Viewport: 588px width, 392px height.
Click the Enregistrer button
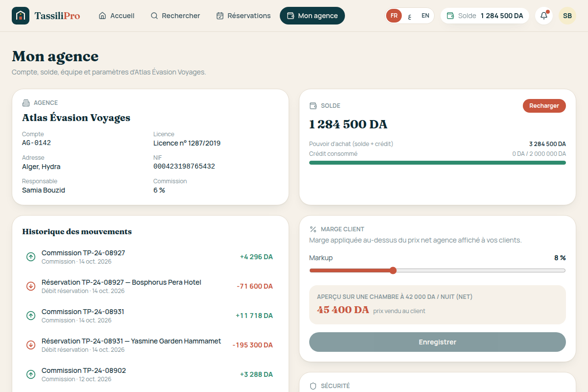coord(438,342)
